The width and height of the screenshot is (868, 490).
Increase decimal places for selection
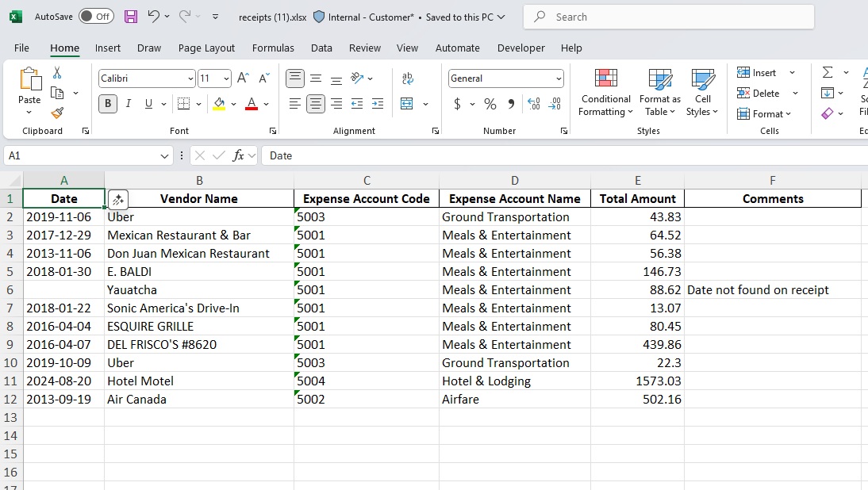click(533, 103)
